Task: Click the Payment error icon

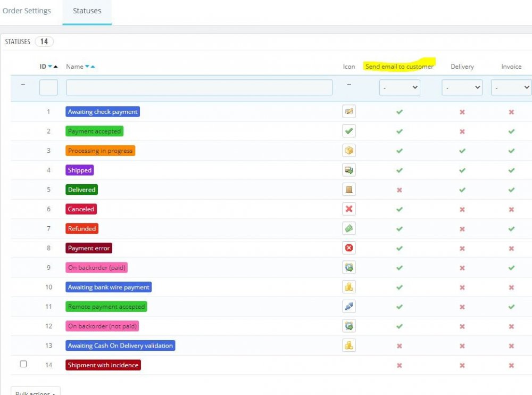Action: 348,248
